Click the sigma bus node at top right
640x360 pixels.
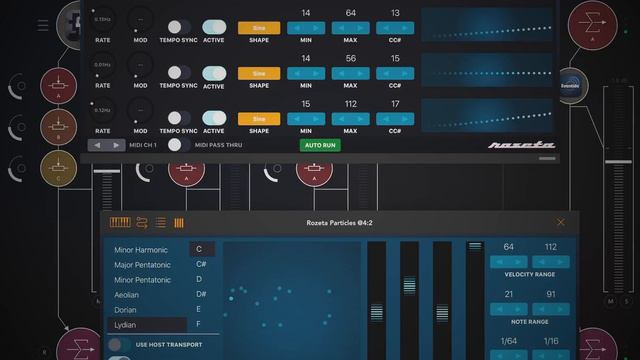[592, 25]
